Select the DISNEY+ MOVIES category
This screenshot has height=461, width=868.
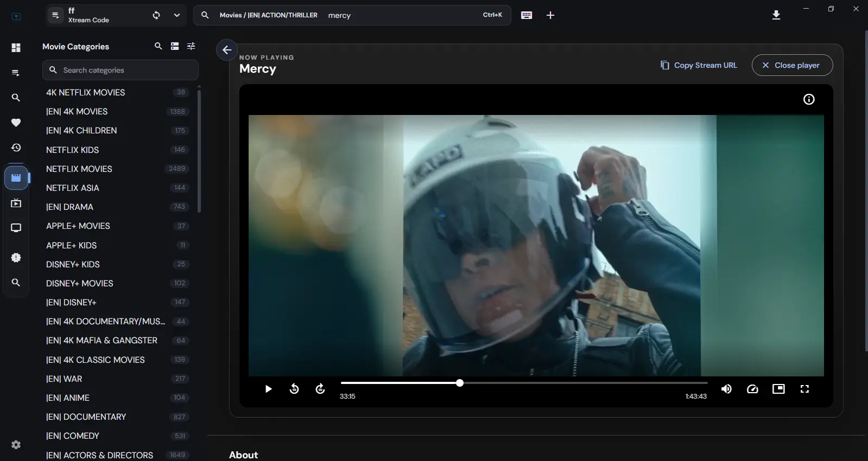point(117,283)
